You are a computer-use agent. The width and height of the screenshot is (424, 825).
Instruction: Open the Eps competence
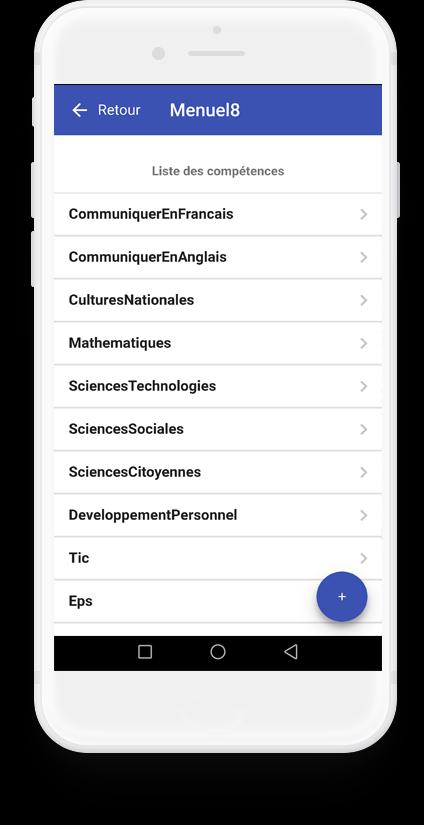(218, 601)
